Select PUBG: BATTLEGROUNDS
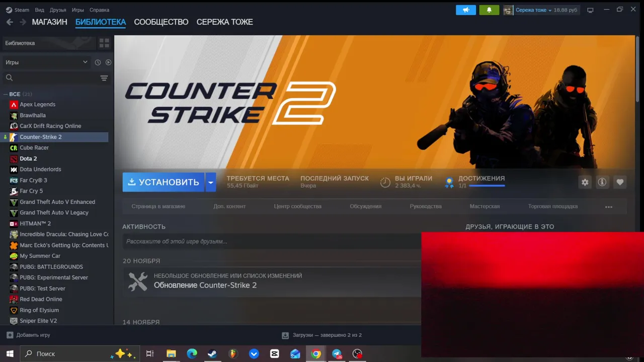644x362 pixels. coord(51,266)
